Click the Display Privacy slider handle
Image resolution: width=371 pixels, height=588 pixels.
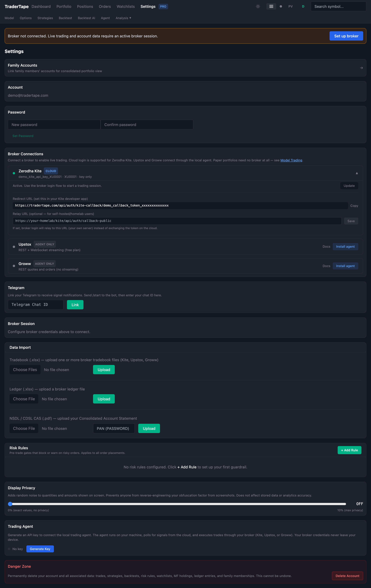(10, 504)
